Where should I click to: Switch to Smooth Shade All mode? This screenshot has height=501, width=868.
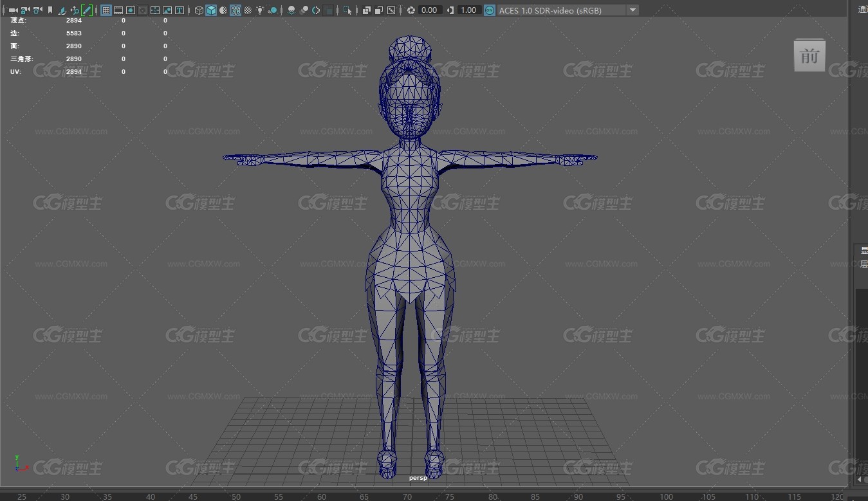click(211, 10)
